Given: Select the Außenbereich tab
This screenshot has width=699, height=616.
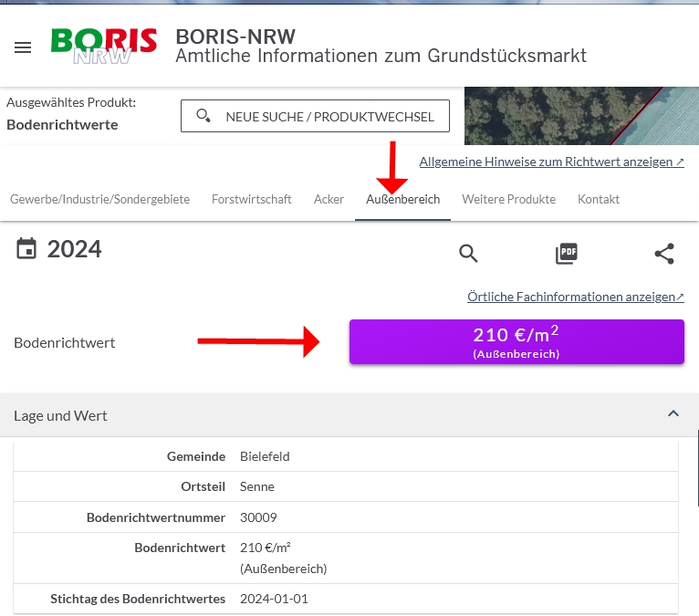Looking at the screenshot, I should pyautogui.click(x=402, y=199).
